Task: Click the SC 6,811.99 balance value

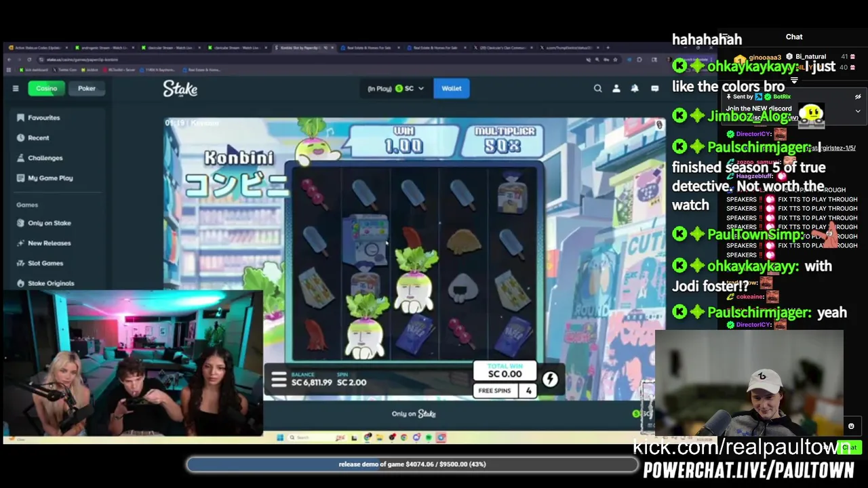Action: click(x=312, y=382)
